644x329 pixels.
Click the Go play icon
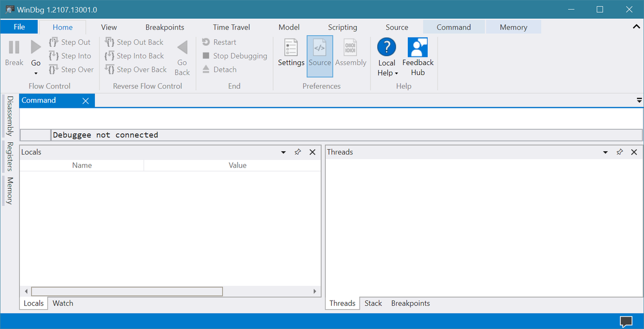click(x=36, y=47)
